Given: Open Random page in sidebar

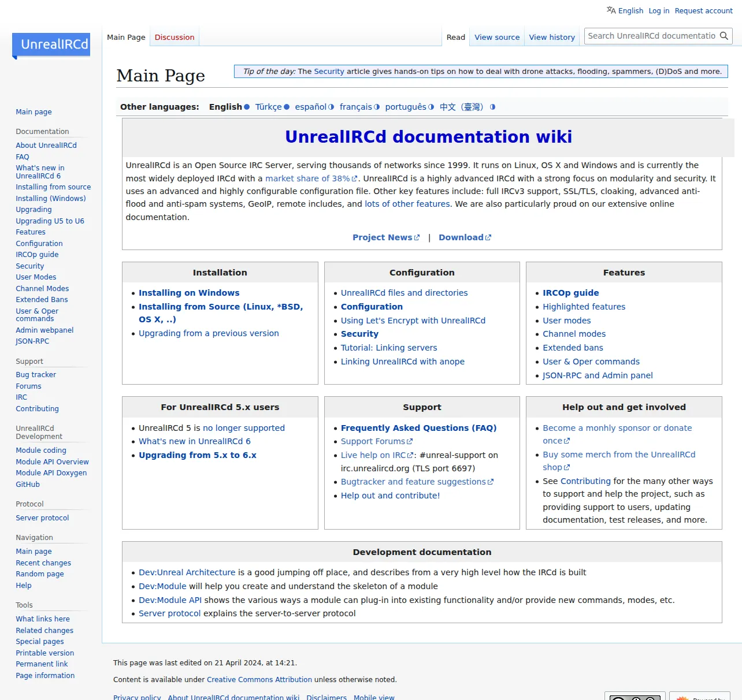Looking at the screenshot, I should click(x=40, y=574).
